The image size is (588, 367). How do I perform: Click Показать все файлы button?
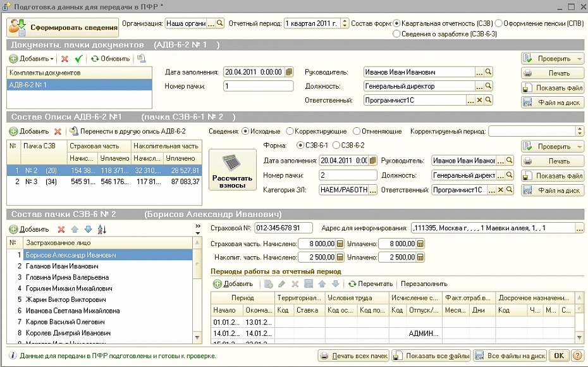432,356
